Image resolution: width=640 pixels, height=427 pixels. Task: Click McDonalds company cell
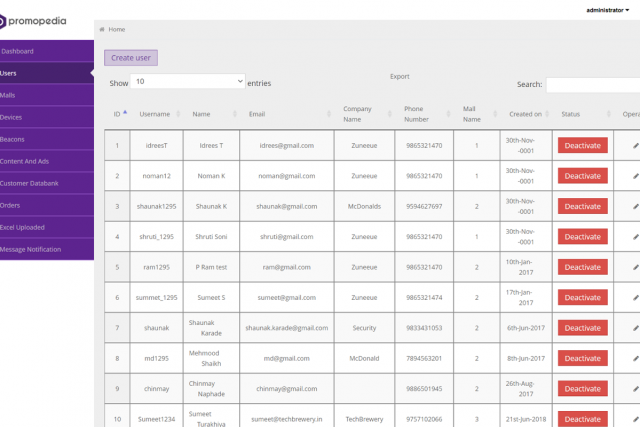[364, 206]
